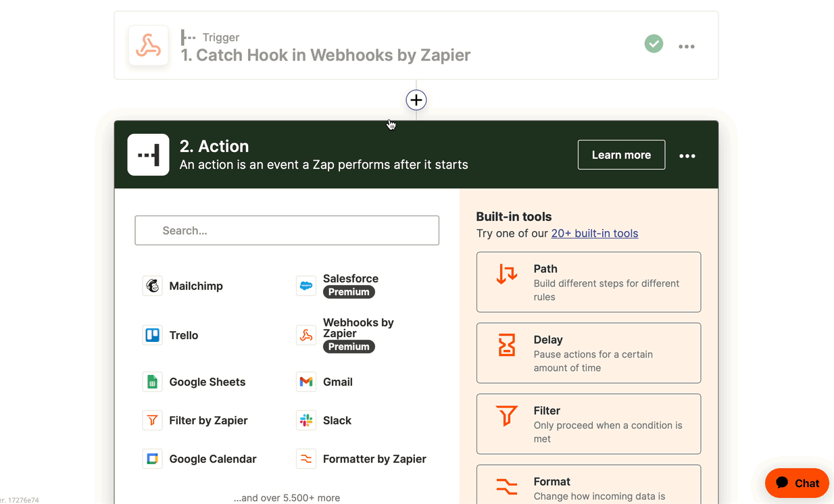The image size is (834, 504).
Task: Open the trigger step's three-dot menu
Action: (687, 47)
